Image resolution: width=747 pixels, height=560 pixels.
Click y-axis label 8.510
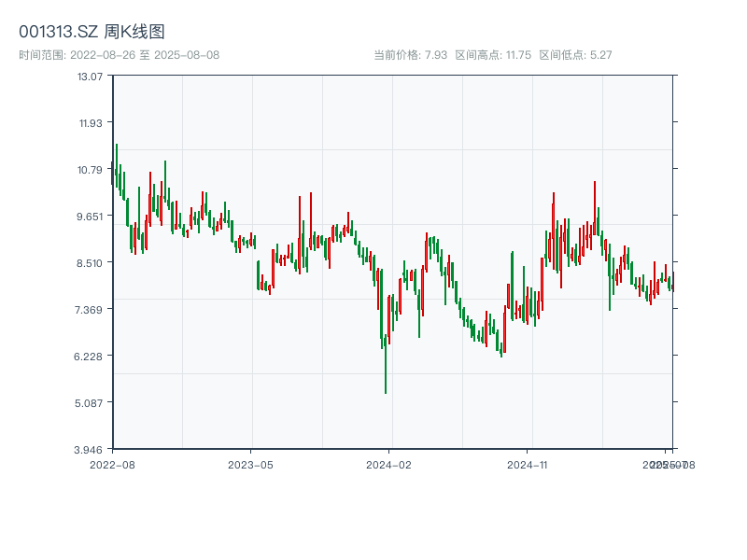[90, 263]
